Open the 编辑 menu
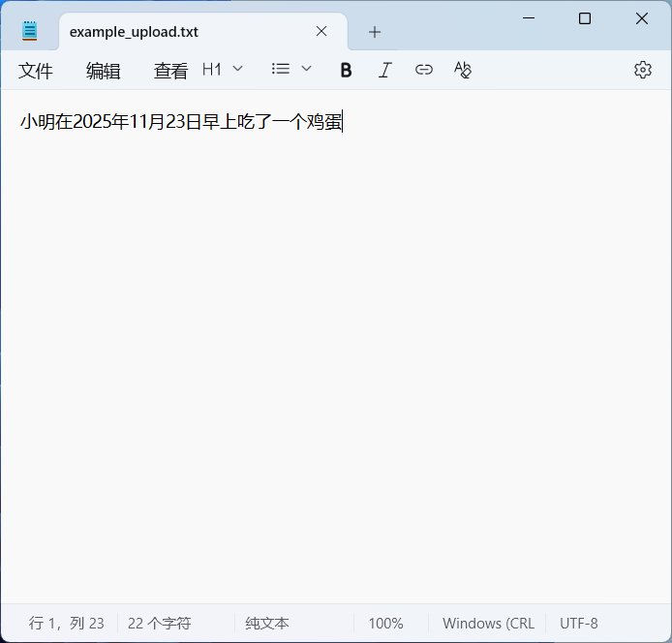This screenshot has height=643, width=672. (x=103, y=71)
